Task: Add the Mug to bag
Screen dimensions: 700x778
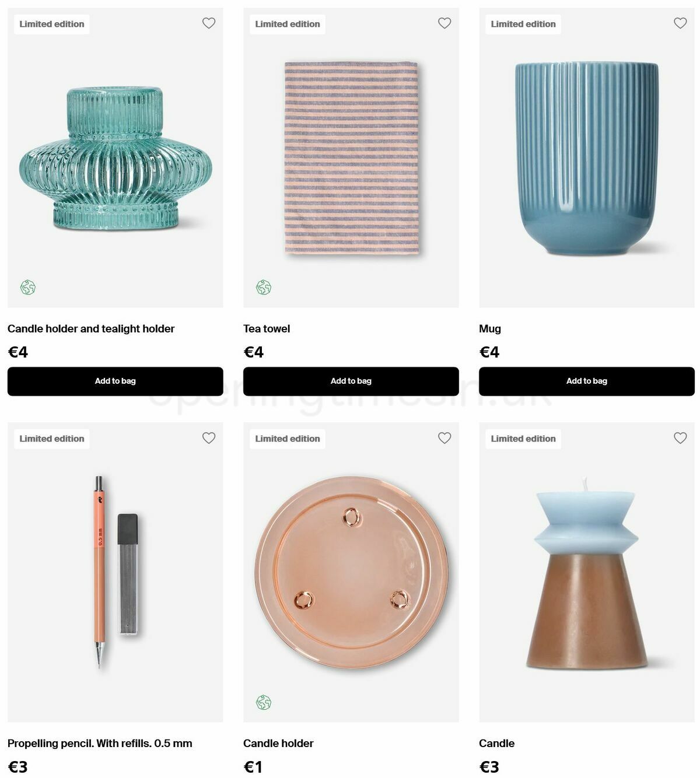Action: [x=587, y=381]
